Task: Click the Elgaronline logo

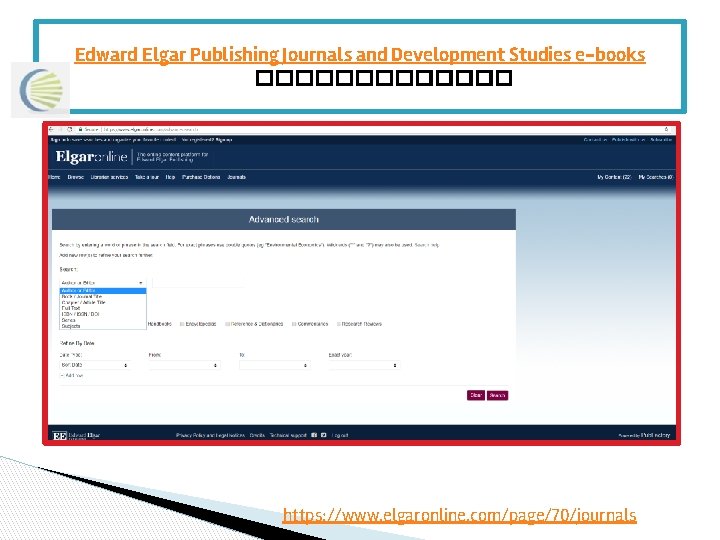Action: pyautogui.click(x=91, y=157)
